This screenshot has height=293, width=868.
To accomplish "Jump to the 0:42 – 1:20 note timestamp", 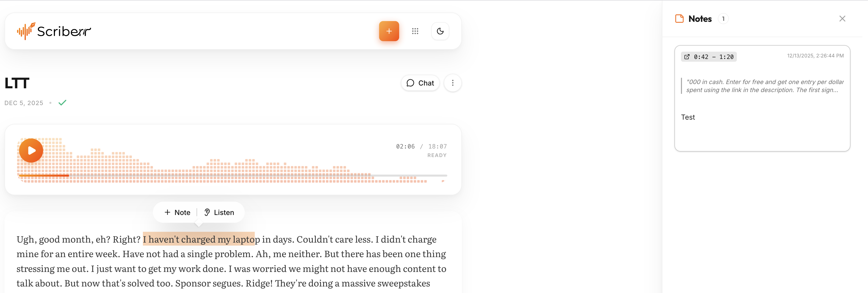I will pyautogui.click(x=713, y=57).
